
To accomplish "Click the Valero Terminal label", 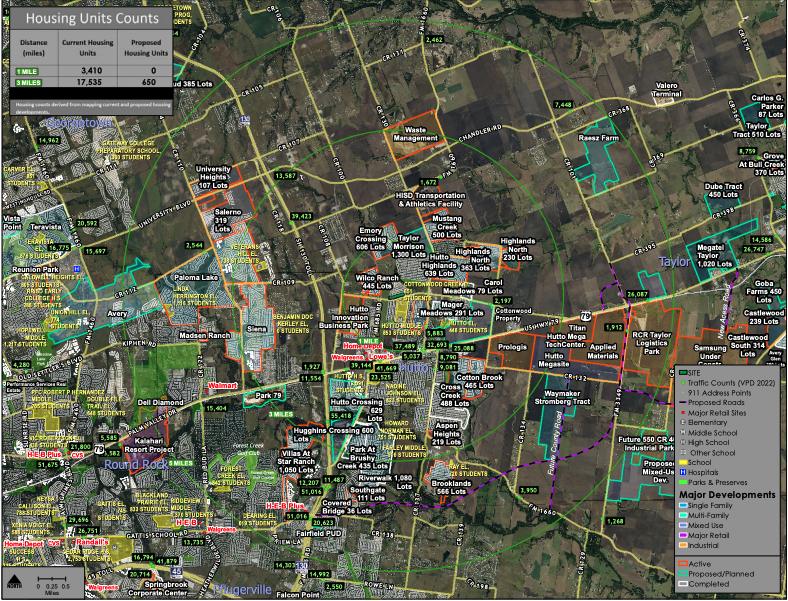I will (667, 90).
